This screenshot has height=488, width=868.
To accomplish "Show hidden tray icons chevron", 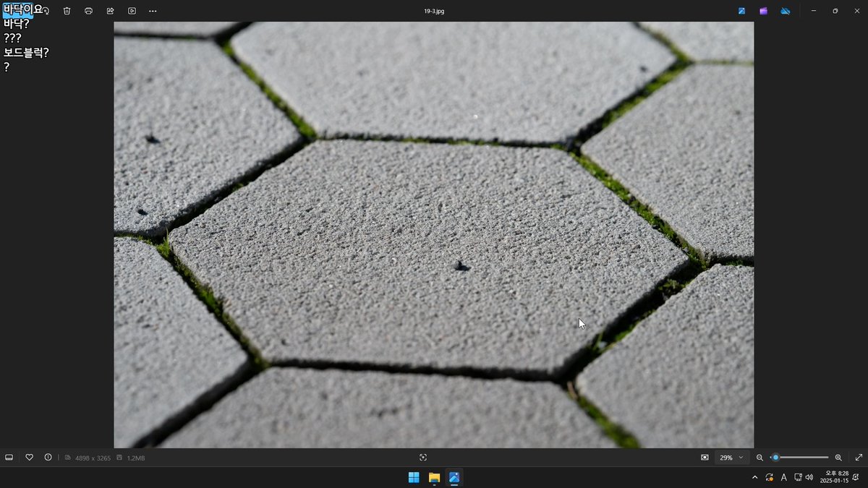I will tap(755, 477).
